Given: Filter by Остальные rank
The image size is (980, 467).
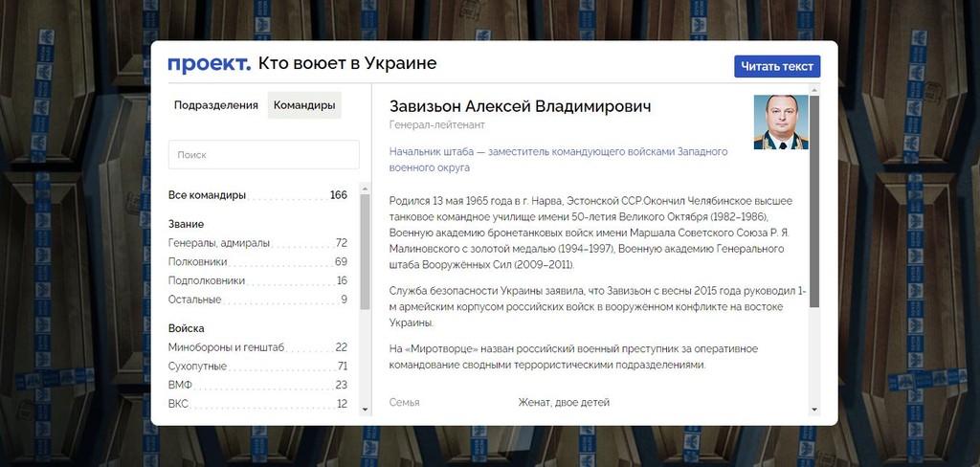Looking at the screenshot, I should click(x=257, y=300).
